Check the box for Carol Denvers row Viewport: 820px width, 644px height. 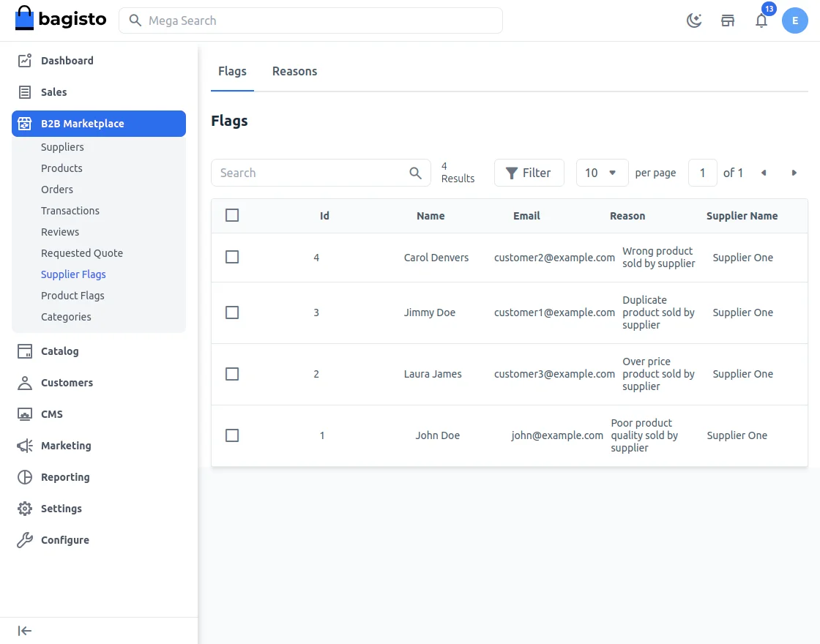click(x=232, y=257)
